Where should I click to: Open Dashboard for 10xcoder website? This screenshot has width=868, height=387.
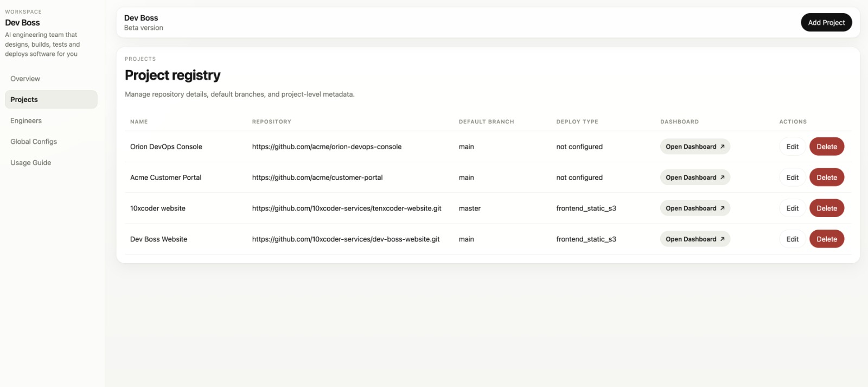coord(695,208)
